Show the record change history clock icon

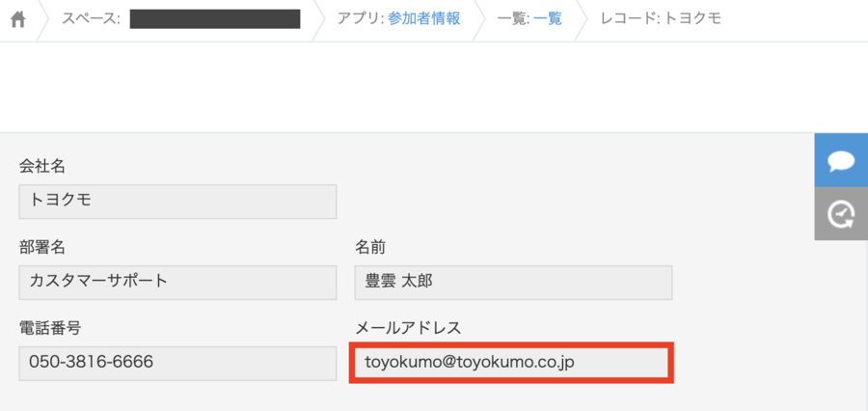pyautogui.click(x=841, y=214)
